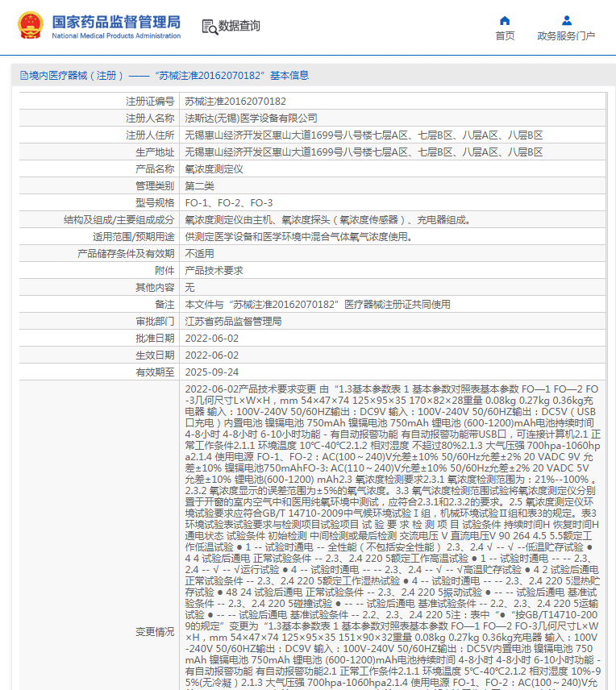Select the 适用范围/预期用途 label
The height and width of the screenshot is (690, 616).
coord(133,237)
